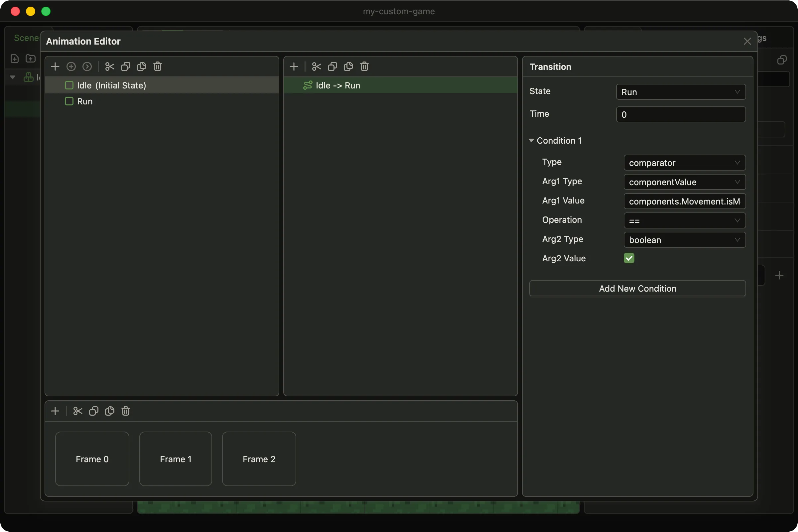Copy the selected state in states toolbar
The image size is (798, 532).
[126, 66]
